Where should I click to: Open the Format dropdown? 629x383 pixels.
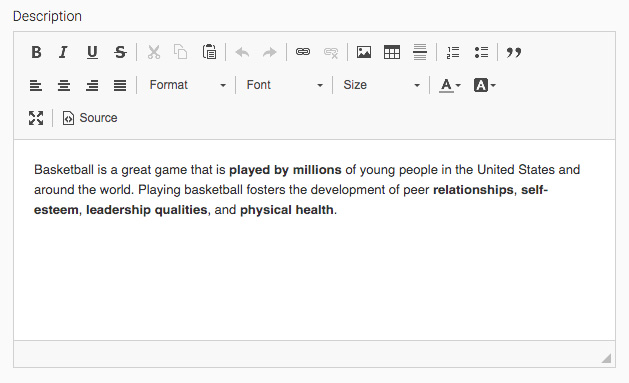point(187,85)
